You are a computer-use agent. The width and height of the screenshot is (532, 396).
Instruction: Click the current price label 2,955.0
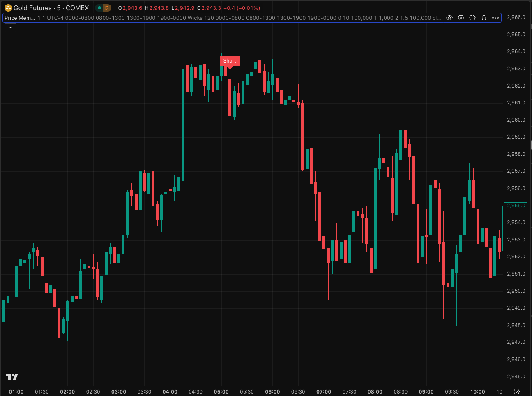(x=516, y=206)
